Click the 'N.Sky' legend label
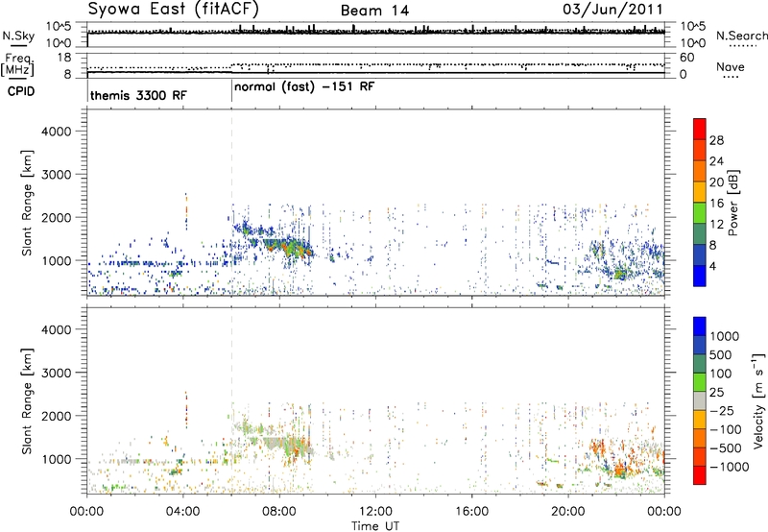 pos(18,36)
